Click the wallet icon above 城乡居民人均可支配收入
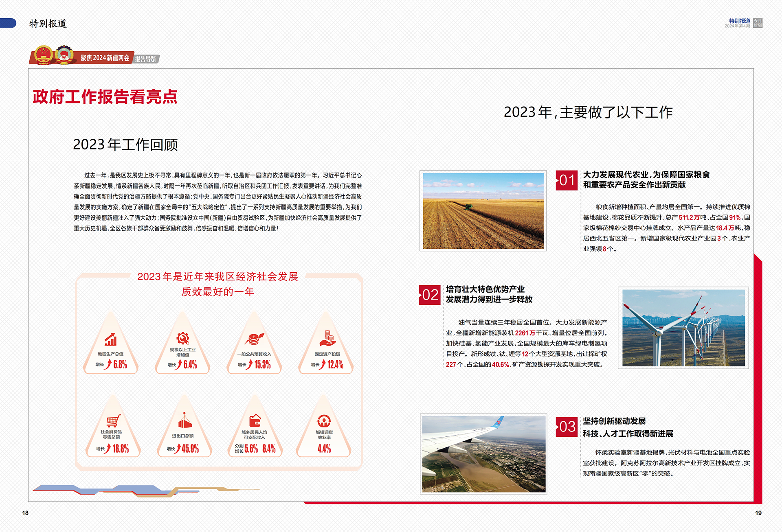 click(x=255, y=420)
